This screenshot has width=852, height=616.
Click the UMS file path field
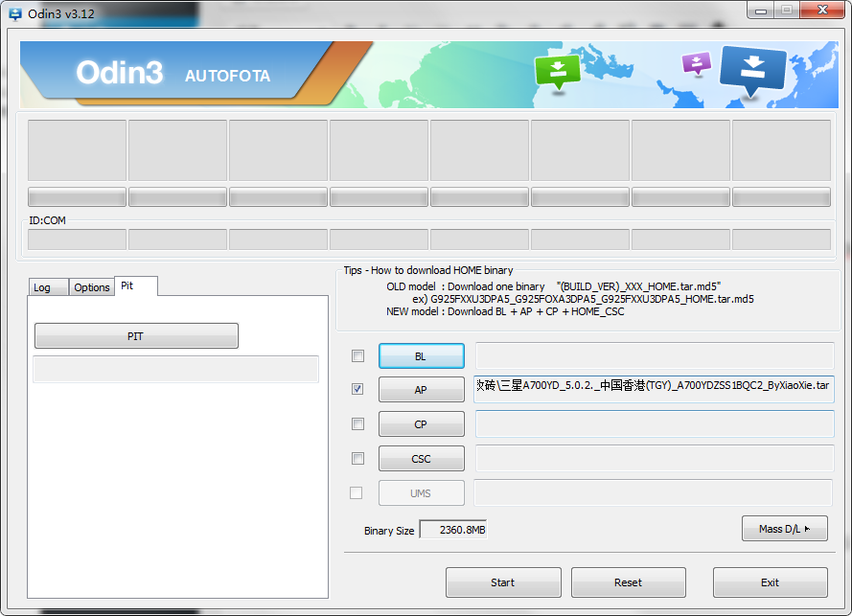[x=653, y=492]
